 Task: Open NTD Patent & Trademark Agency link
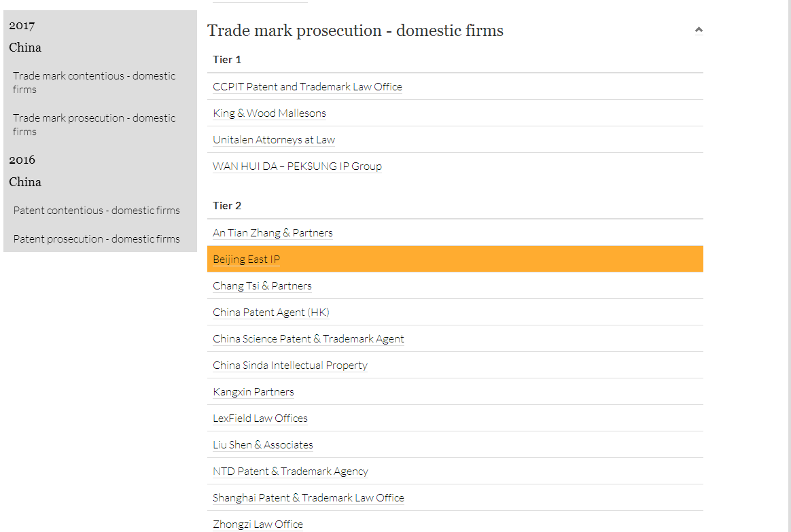pyautogui.click(x=291, y=472)
